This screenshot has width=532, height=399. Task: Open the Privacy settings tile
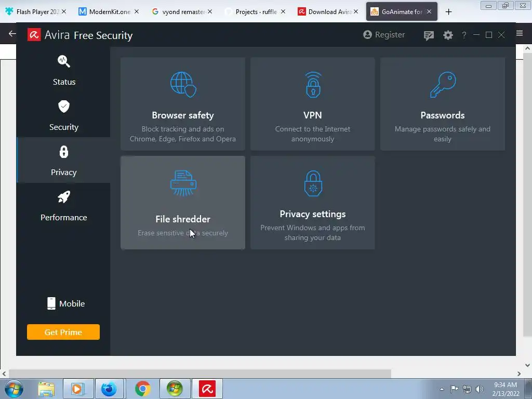click(x=312, y=203)
